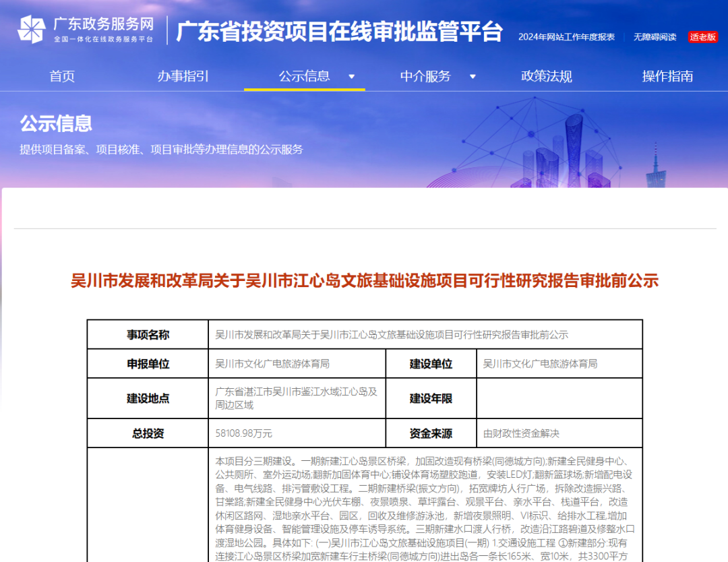Open the 办事指引 navigation tab
Image resolution: width=728 pixels, height=562 pixels.
point(183,76)
